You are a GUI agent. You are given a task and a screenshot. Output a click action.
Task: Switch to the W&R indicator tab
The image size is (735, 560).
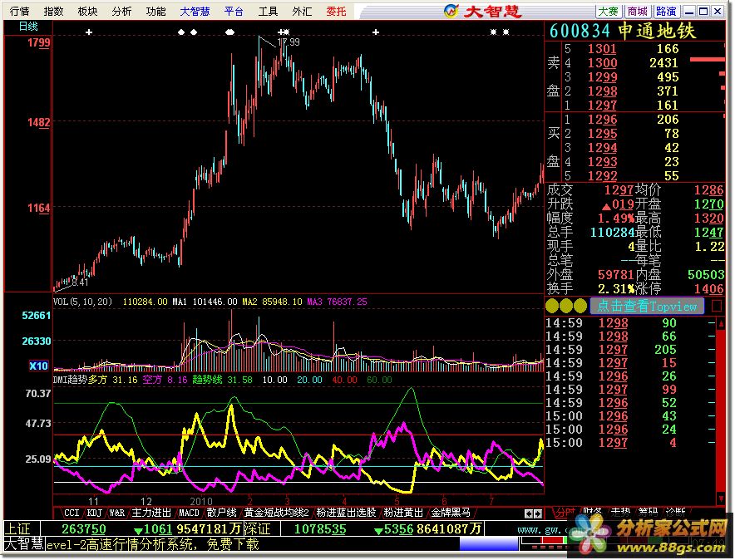(x=116, y=513)
